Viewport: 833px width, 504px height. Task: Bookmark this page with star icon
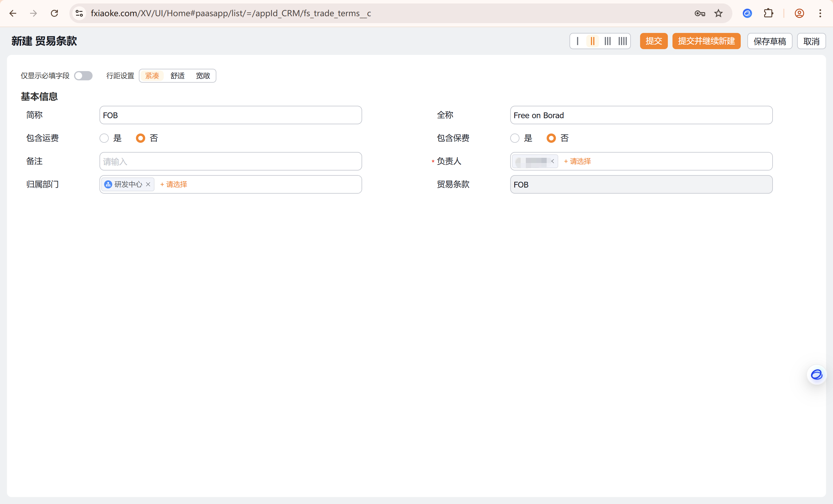[718, 14]
